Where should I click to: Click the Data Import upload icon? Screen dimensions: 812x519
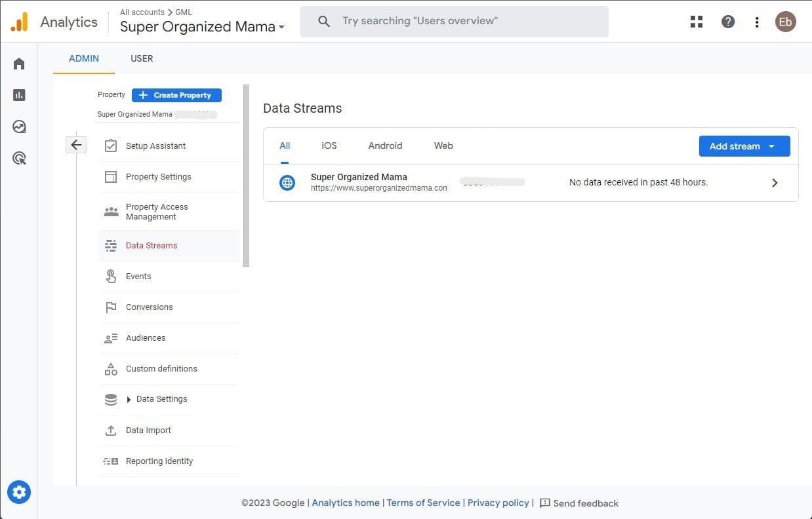click(x=111, y=431)
